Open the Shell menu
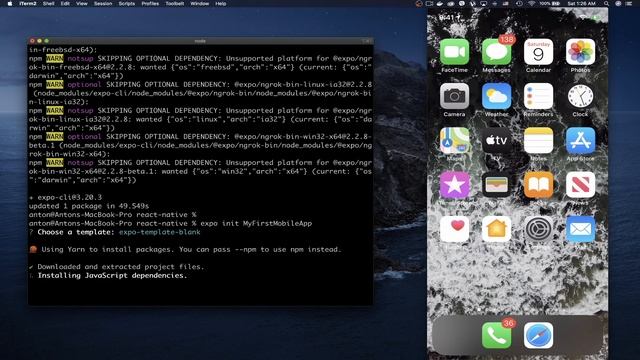 point(49,3)
